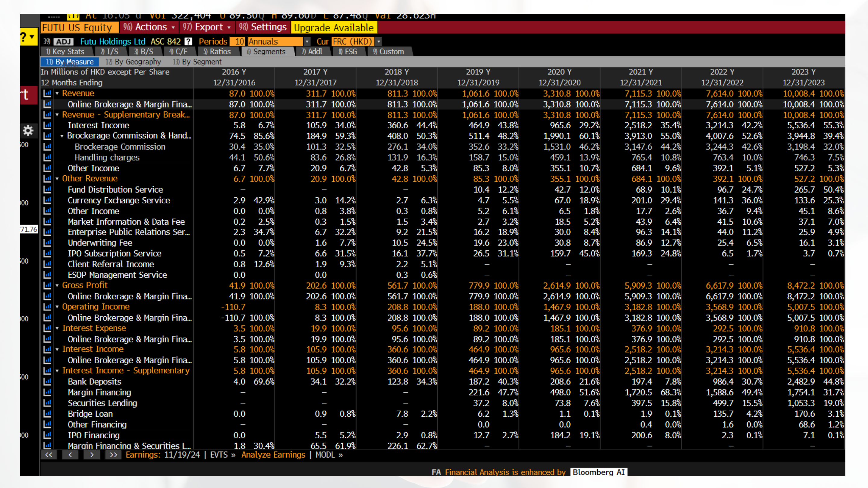Open the Actions menu
This screenshot has width=868, height=488.
149,27
